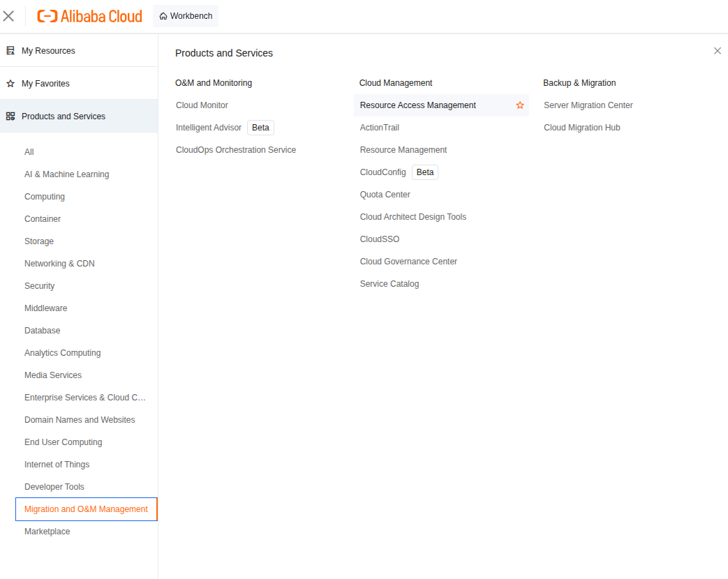Select the Marketplace category

(x=47, y=532)
